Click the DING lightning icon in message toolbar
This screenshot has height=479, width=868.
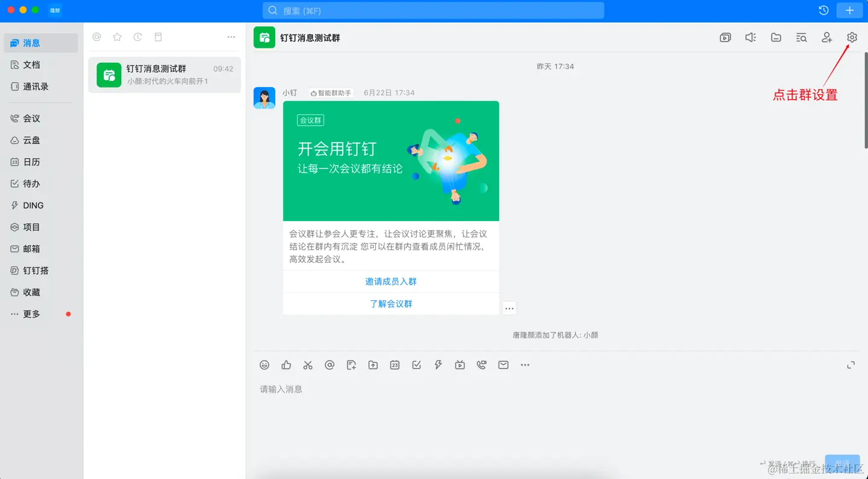(438, 365)
